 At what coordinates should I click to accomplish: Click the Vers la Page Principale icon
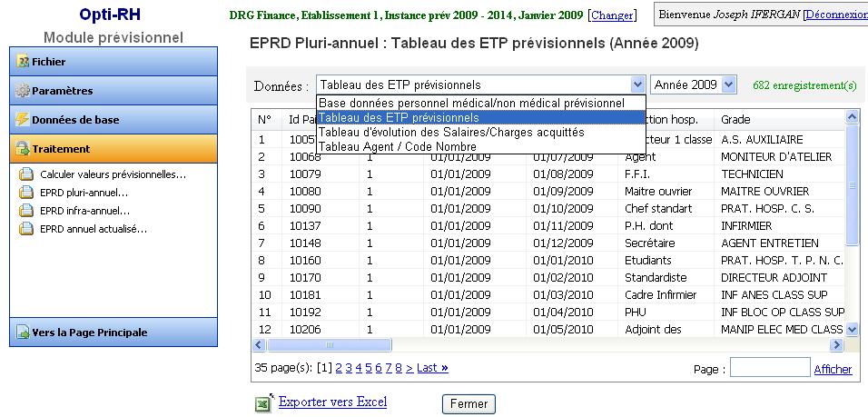[x=23, y=333]
